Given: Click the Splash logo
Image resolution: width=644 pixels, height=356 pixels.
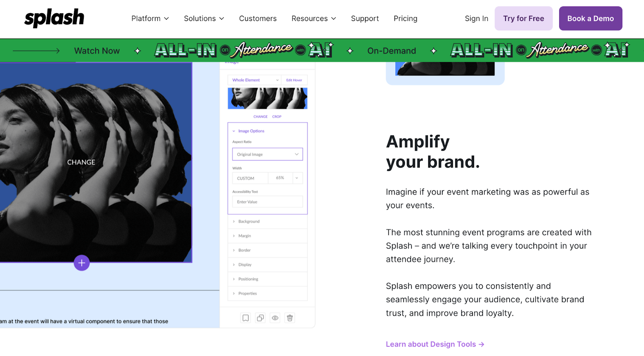Looking at the screenshot, I should (54, 18).
